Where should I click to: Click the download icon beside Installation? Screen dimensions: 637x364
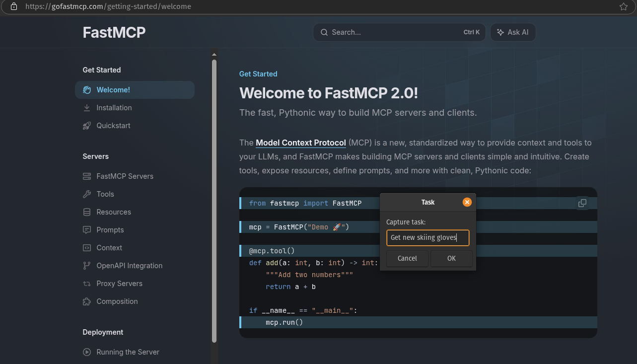(x=87, y=108)
